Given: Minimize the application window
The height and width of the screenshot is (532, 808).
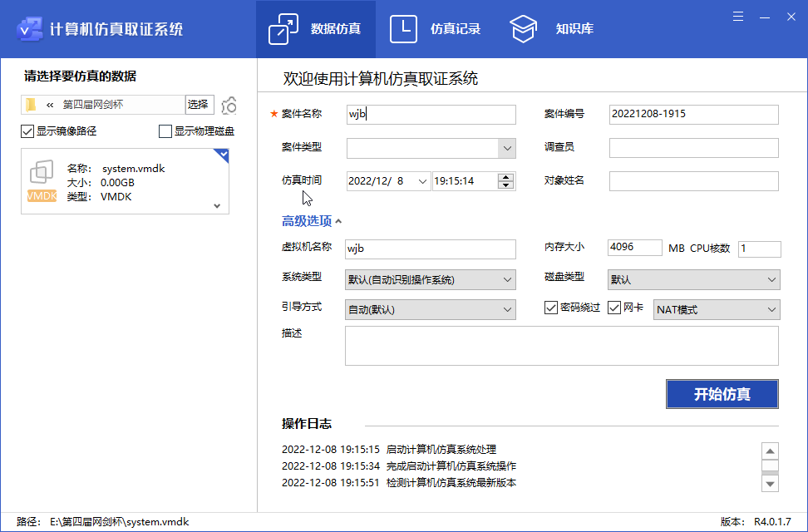Looking at the screenshot, I should click(765, 17).
